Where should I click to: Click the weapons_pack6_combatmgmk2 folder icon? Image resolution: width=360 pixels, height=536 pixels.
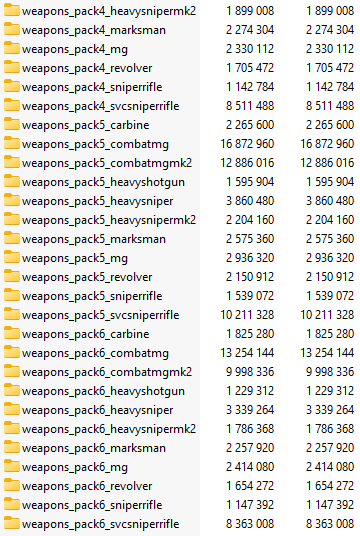click(12, 372)
